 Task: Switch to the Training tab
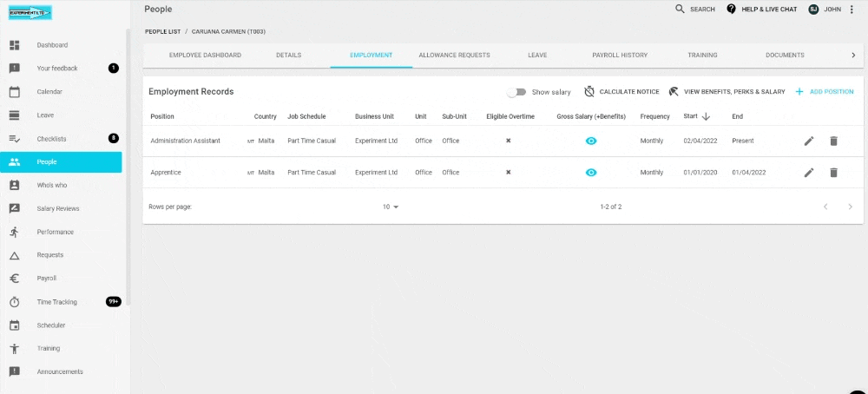pyautogui.click(x=702, y=56)
